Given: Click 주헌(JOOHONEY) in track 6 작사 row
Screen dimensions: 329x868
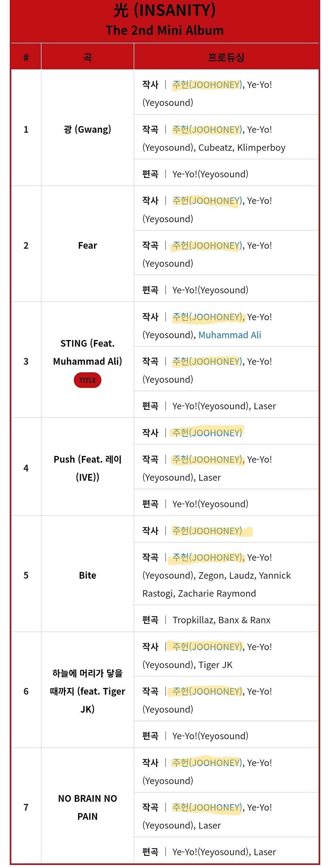Looking at the screenshot, I should [x=207, y=647].
